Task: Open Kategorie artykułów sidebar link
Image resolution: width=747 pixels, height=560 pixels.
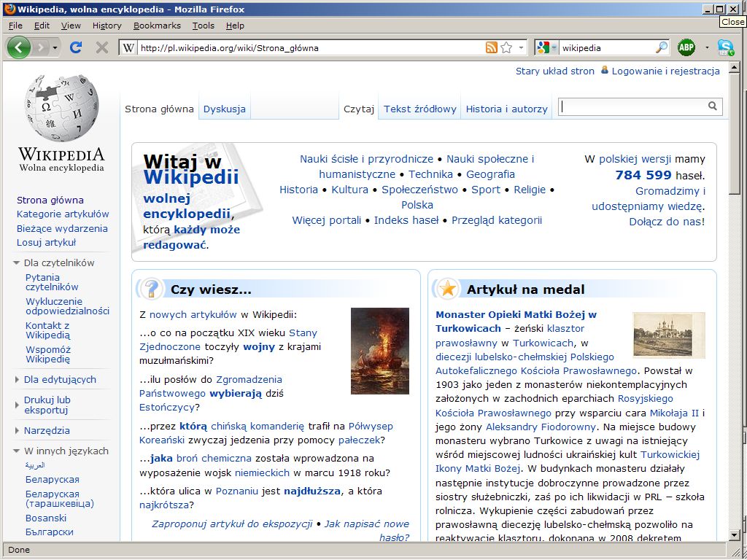Action: coord(63,214)
